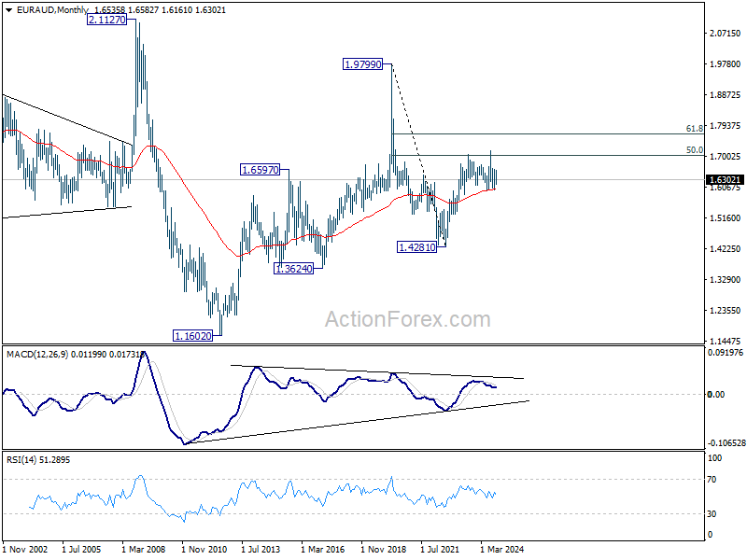Open the ActionForex.com watermark link

pyautogui.click(x=408, y=319)
